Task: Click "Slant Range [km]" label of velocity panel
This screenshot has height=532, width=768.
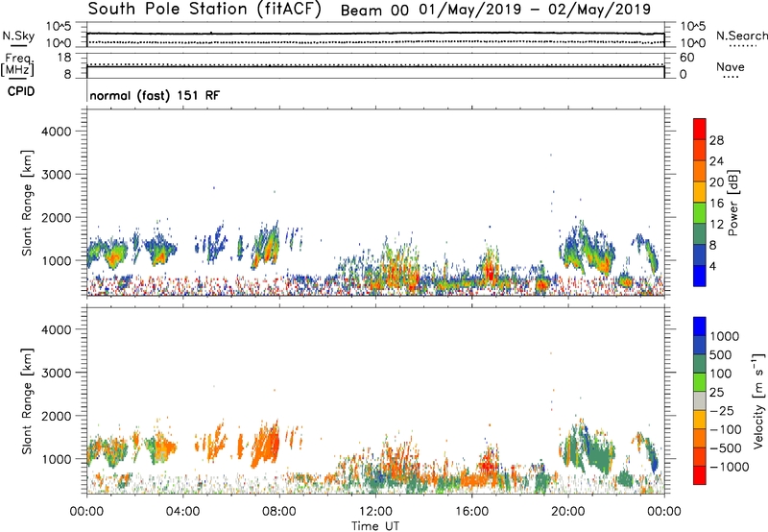Action: (x=27, y=401)
